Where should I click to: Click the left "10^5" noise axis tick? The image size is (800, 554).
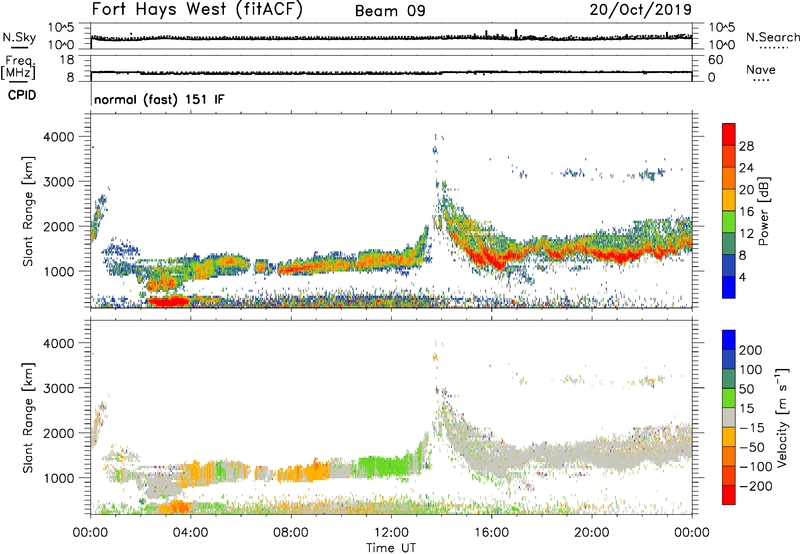click(x=61, y=28)
